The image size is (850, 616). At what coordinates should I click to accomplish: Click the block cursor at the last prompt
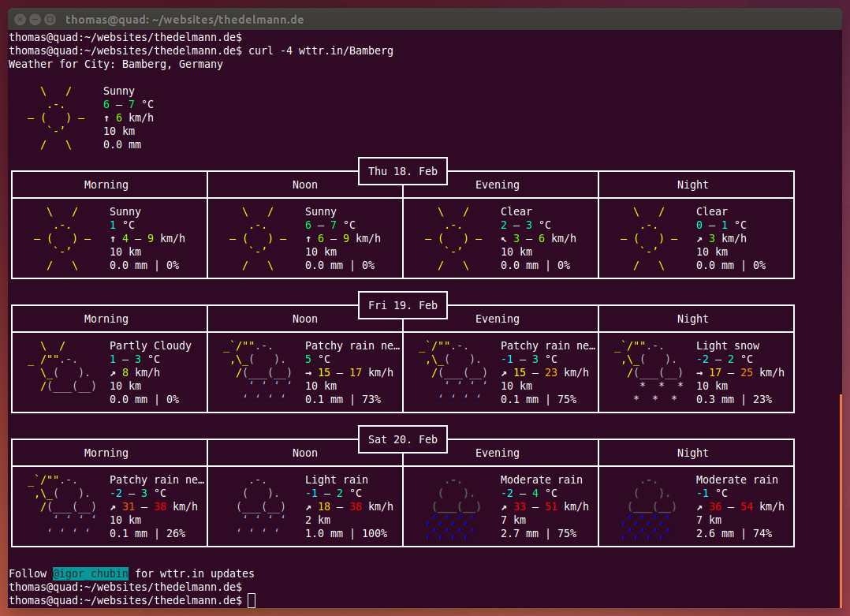pos(252,600)
